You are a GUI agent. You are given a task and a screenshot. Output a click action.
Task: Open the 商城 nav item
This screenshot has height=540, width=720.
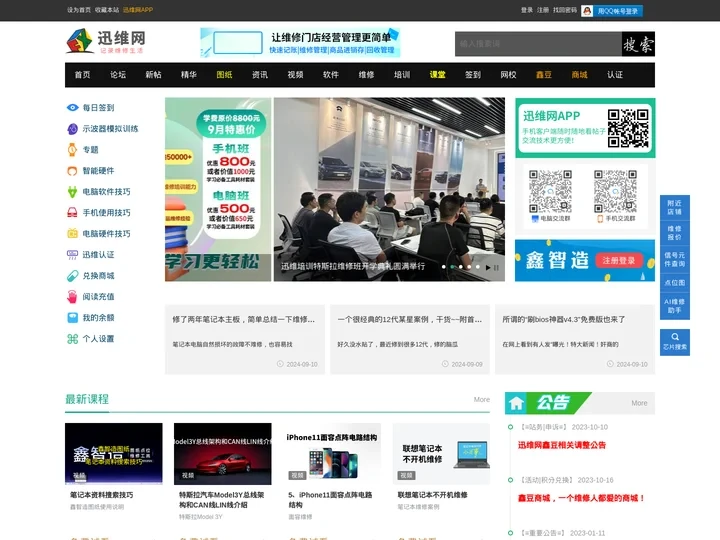pyautogui.click(x=579, y=75)
